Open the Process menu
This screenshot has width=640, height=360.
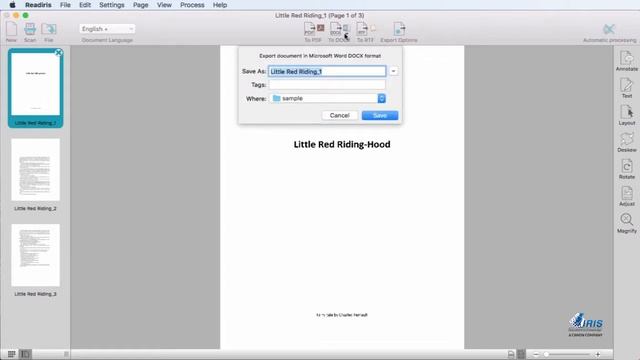pos(192,5)
